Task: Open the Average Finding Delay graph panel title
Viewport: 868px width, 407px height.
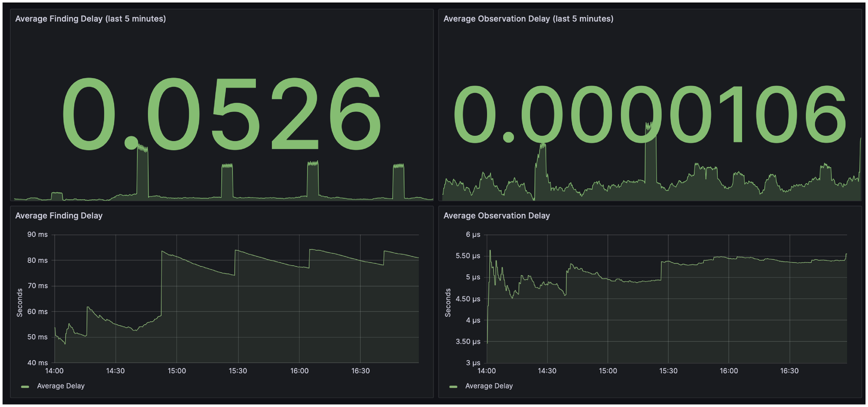Action: pyautogui.click(x=59, y=216)
